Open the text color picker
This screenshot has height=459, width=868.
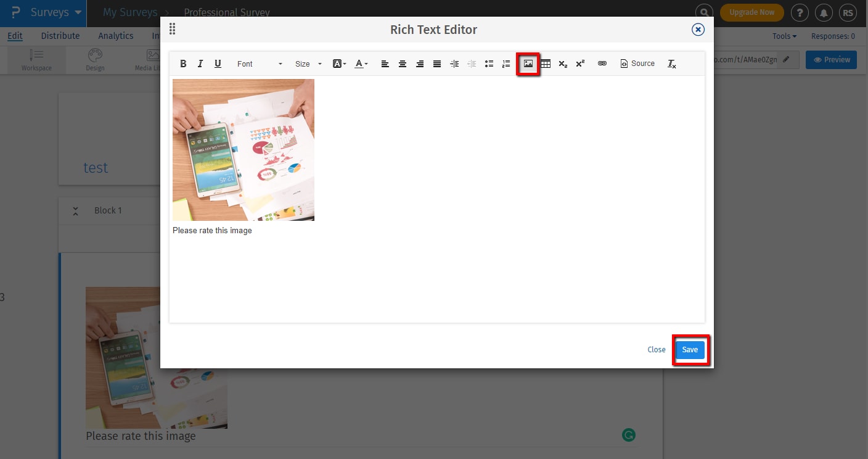[x=361, y=64]
